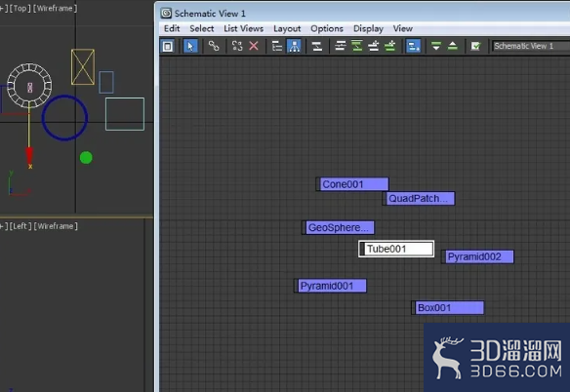This screenshot has width=570, height=392.
Task: Enable References Mode tree icon
Action: tap(294, 46)
